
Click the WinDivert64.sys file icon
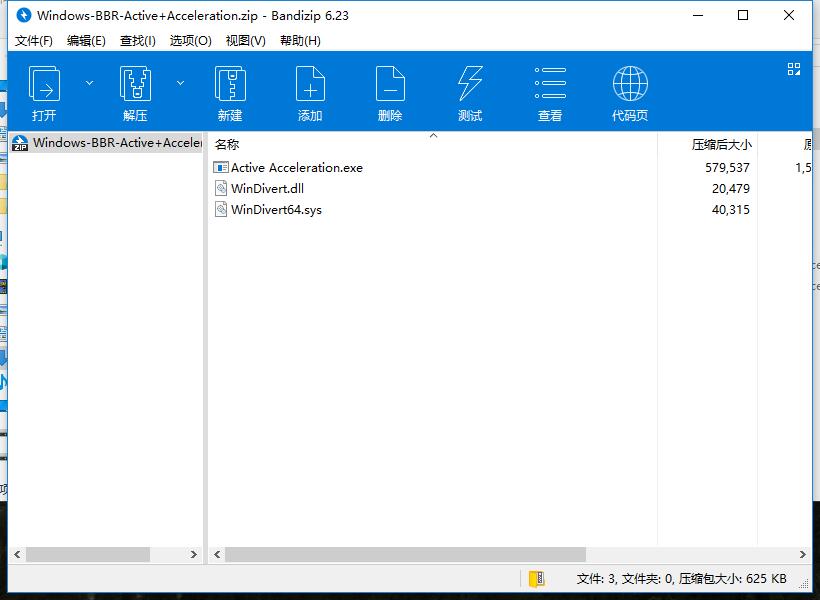(x=221, y=209)
